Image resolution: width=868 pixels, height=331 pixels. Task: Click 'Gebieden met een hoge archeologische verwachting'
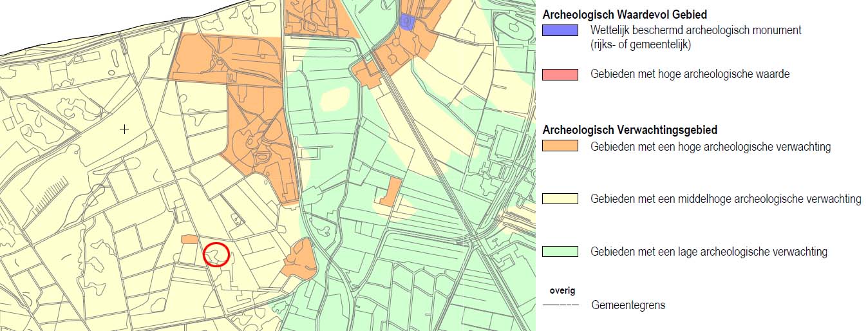pyautogui.click(x=710, y=147)
